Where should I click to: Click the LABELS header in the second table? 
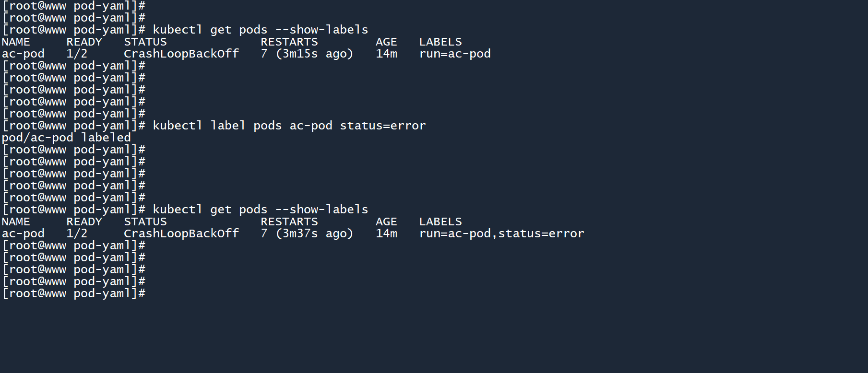[x=440, y=222]
